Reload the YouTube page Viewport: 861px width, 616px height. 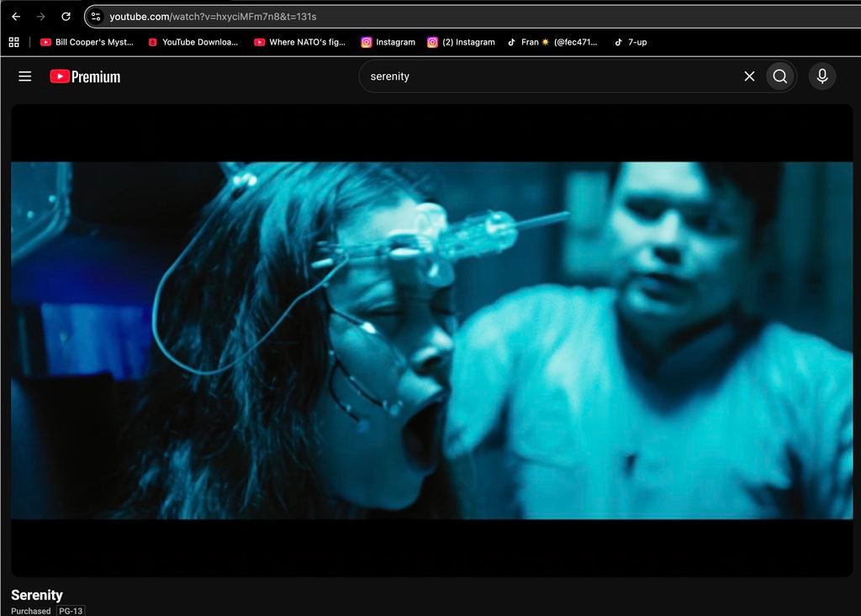click(x=66, y=17)
